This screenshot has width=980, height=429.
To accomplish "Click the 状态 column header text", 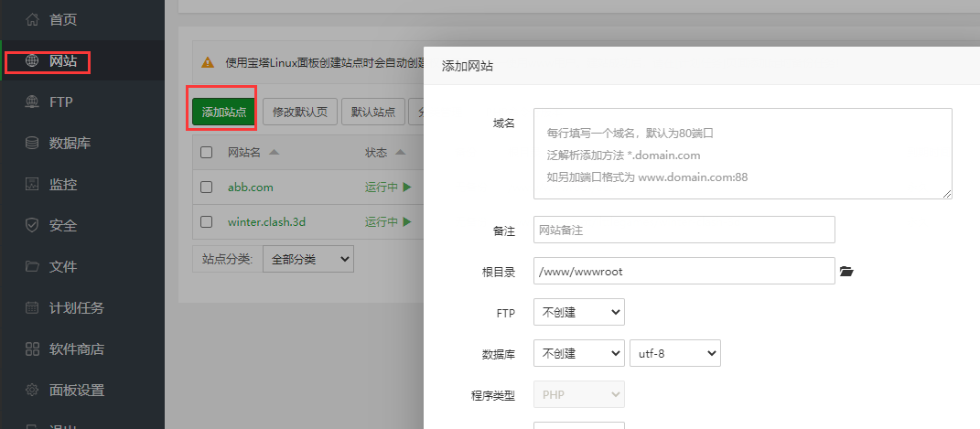I will click(x=376, y=153).
